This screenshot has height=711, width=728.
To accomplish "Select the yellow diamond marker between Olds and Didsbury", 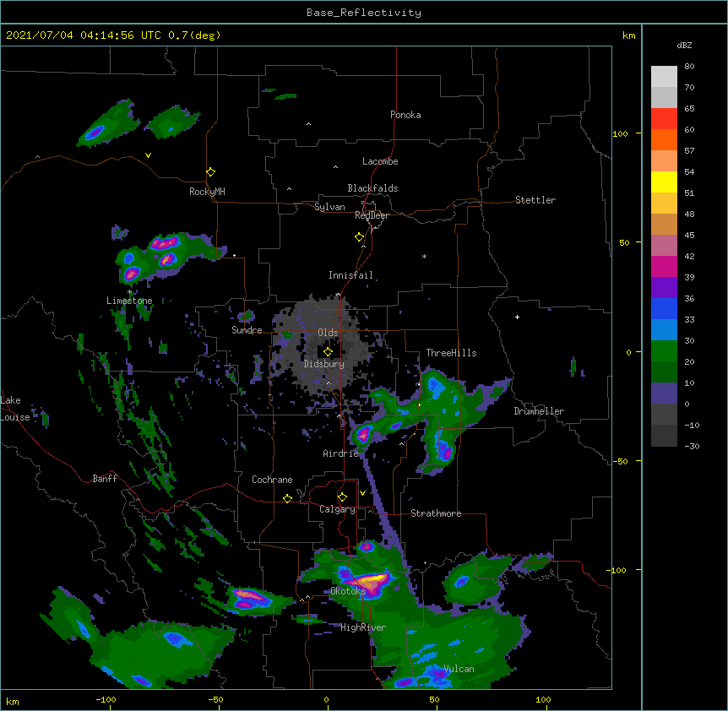I will coord(329,352).
